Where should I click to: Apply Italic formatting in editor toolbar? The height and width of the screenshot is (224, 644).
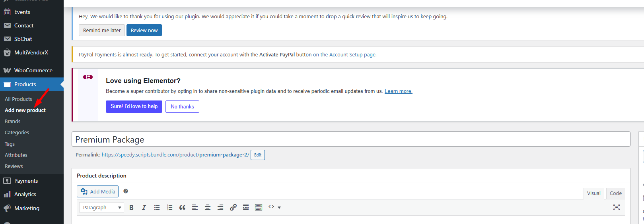click(x=144, y=207)
